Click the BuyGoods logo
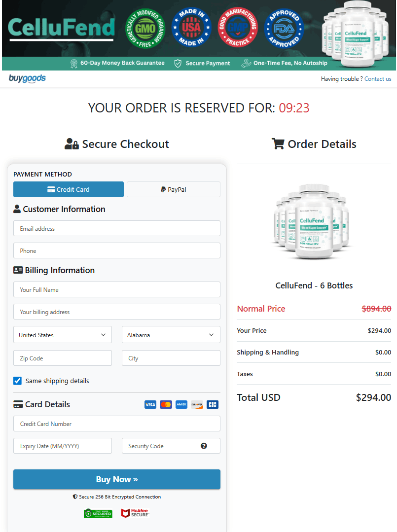Image resolution: width=397 pixels, height=532 pixels. [27, 78]
